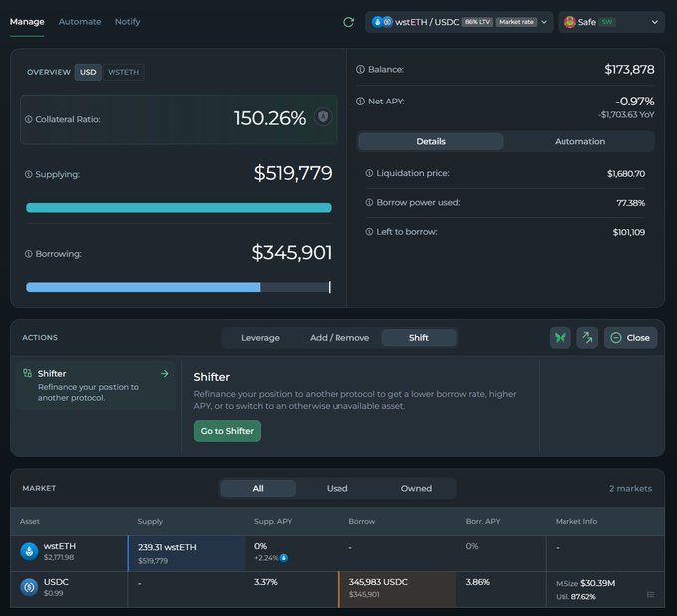Click the 2 markets count label
677x616 pixels.
tap(630, 488)
